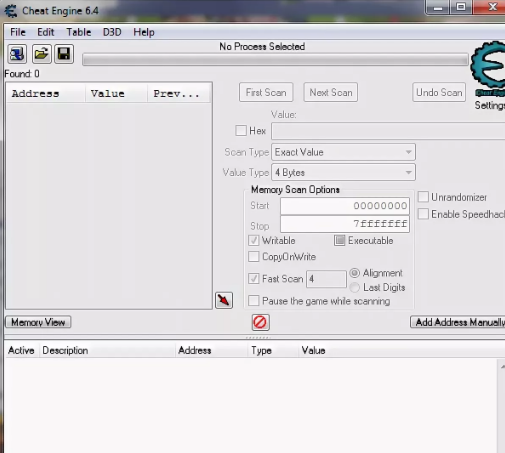Open the Help menu
Viewport: 505px width, 453px height.
tap(144, 32)
